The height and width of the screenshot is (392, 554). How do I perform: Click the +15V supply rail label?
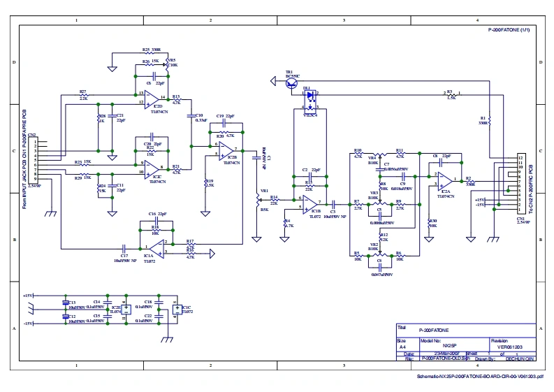[x=28, y=296]
